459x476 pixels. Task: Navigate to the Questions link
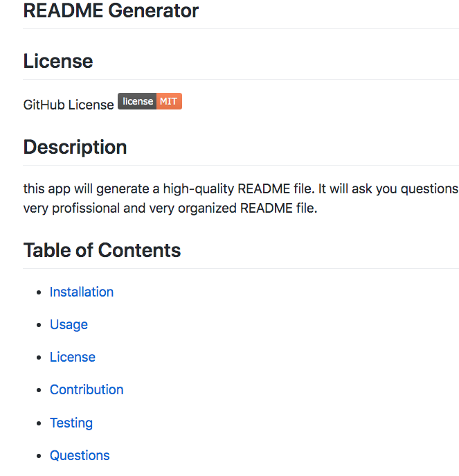(x=80, y=455)
